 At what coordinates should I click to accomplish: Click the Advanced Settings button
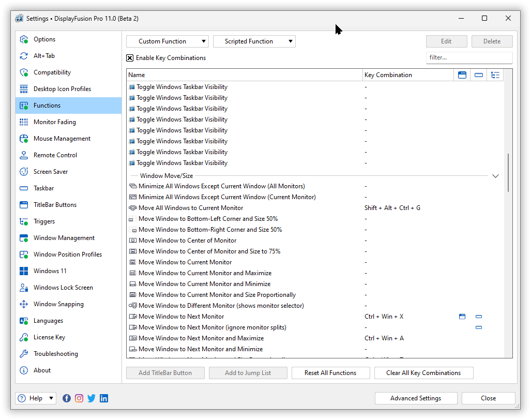416,398
